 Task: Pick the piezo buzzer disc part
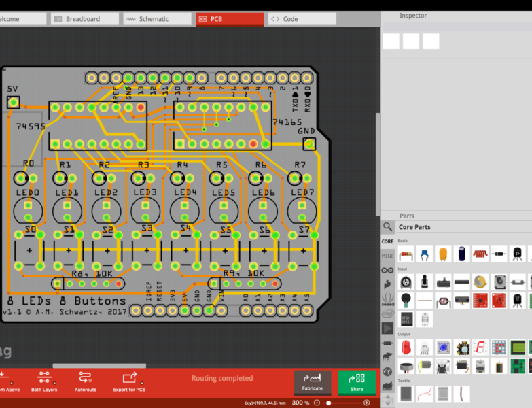click(x=406, y=366)
